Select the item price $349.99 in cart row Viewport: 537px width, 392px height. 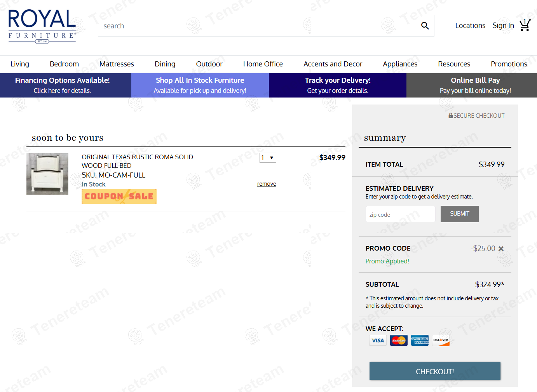332,157
